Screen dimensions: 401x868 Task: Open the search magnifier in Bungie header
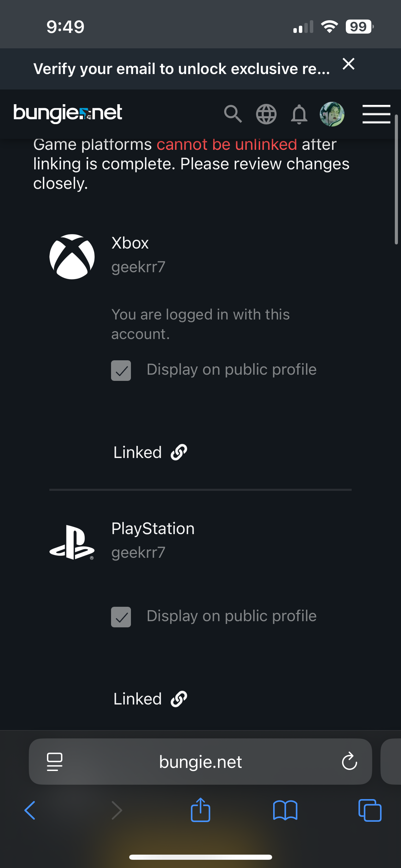tap(233, 114)
